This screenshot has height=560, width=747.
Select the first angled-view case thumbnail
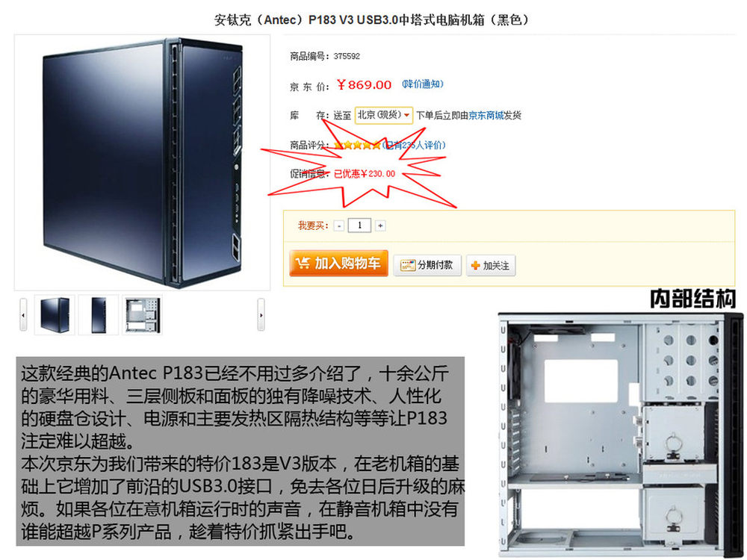coord(55,315)
